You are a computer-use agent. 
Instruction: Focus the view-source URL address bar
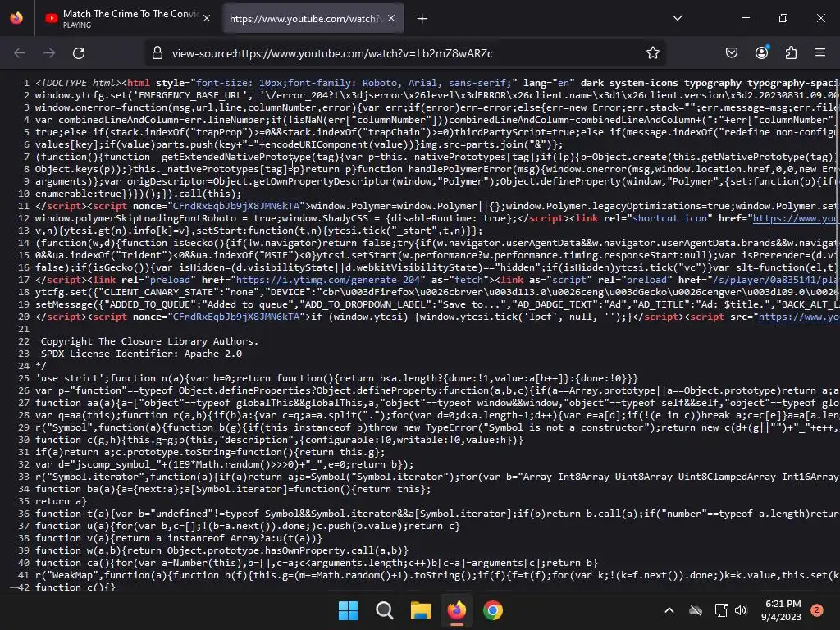(405, 53)
